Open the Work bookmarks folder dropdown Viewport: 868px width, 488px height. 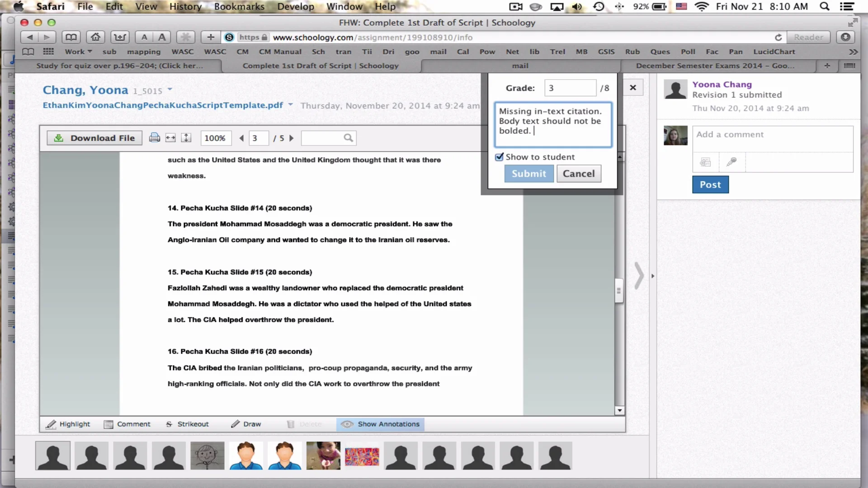tap(78, 52)
